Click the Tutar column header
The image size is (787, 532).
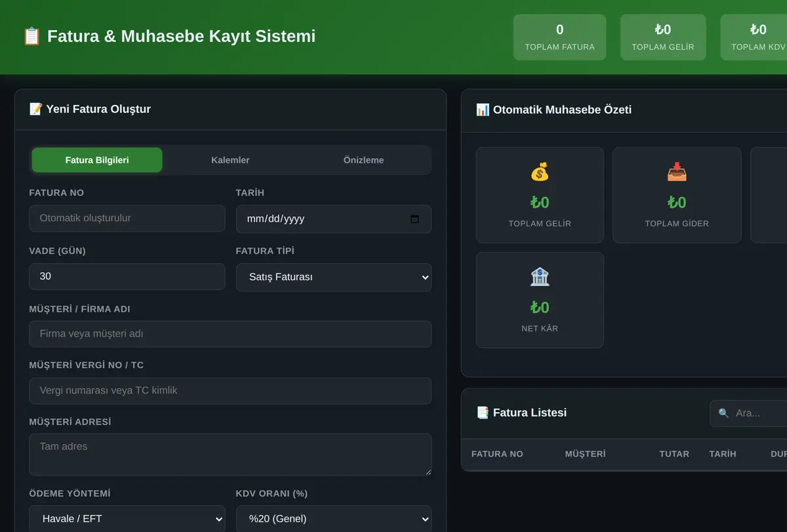point(674,454)
